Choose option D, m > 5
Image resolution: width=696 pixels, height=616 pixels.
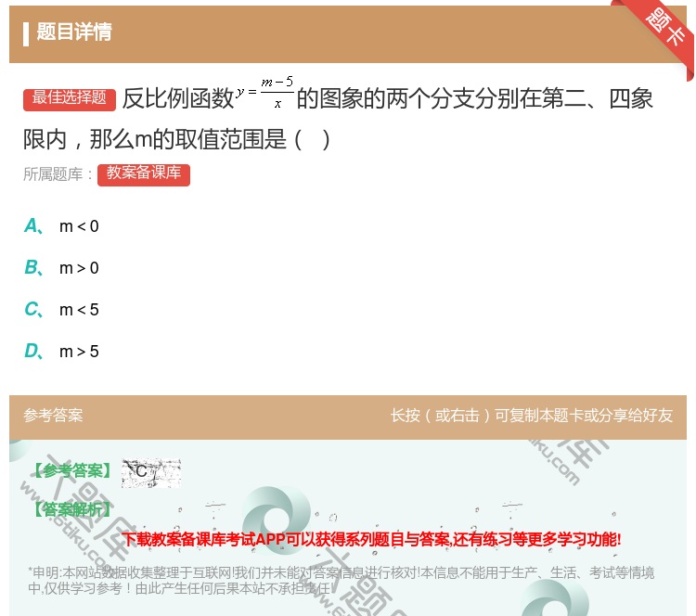(x=61, y=352)
